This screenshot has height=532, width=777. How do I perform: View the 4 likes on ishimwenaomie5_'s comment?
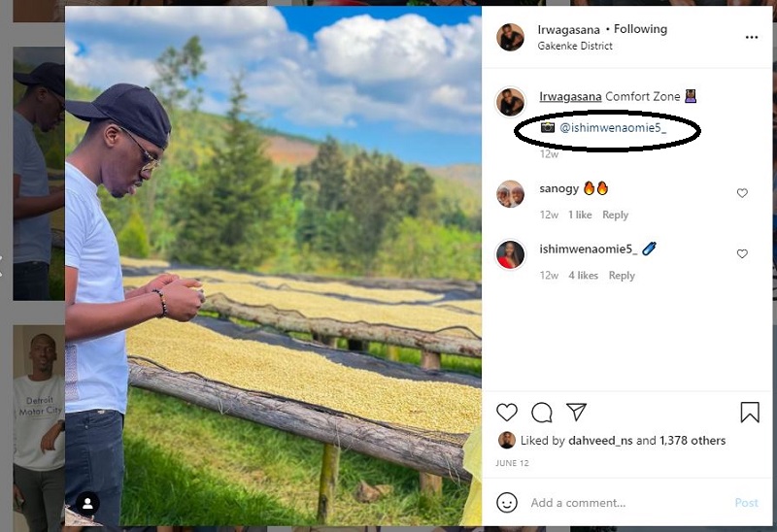(583, 276)
